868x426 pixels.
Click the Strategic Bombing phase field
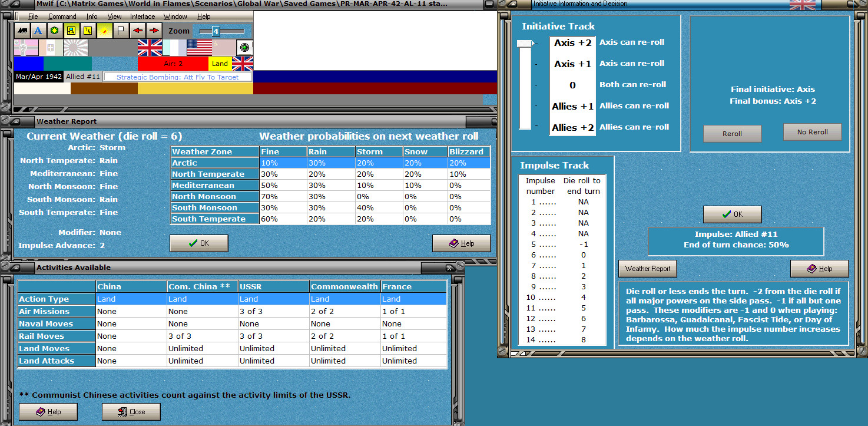[x=178, y=77]
